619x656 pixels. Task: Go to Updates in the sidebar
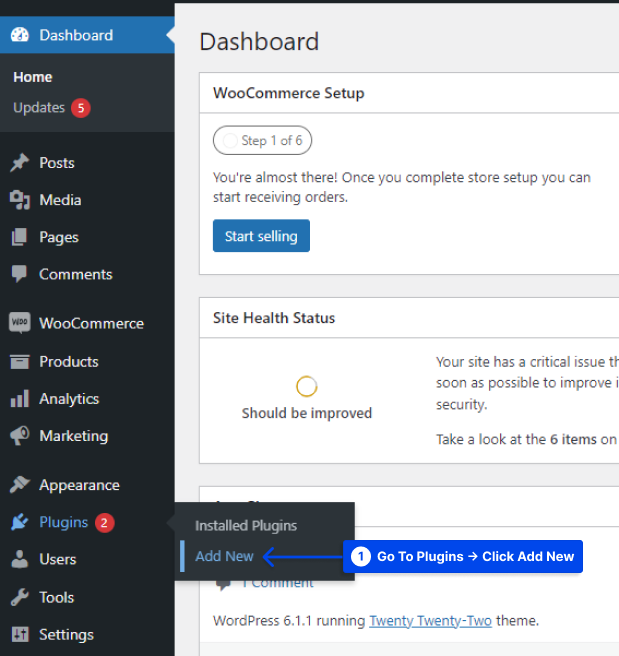39,108
